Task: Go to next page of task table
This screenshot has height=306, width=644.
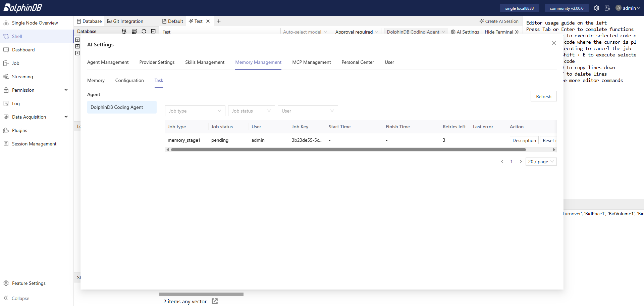Action: click(x=521, y=162)
